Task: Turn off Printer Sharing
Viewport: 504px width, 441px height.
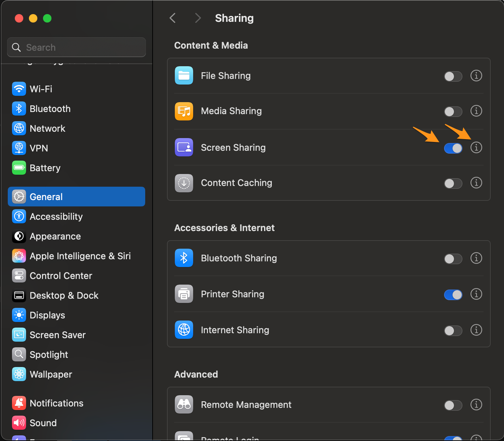Action: (x=453, y=294)
